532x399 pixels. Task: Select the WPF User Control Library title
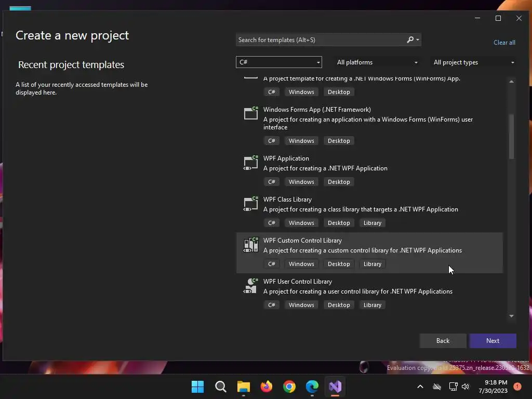click(298, 282)
